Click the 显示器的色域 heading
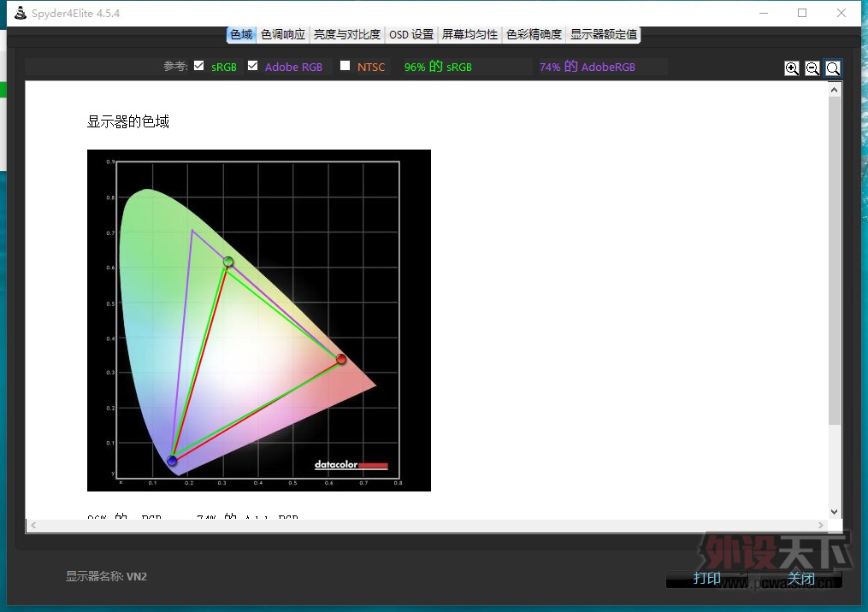The image size is (868, 612). coord(128,121)
